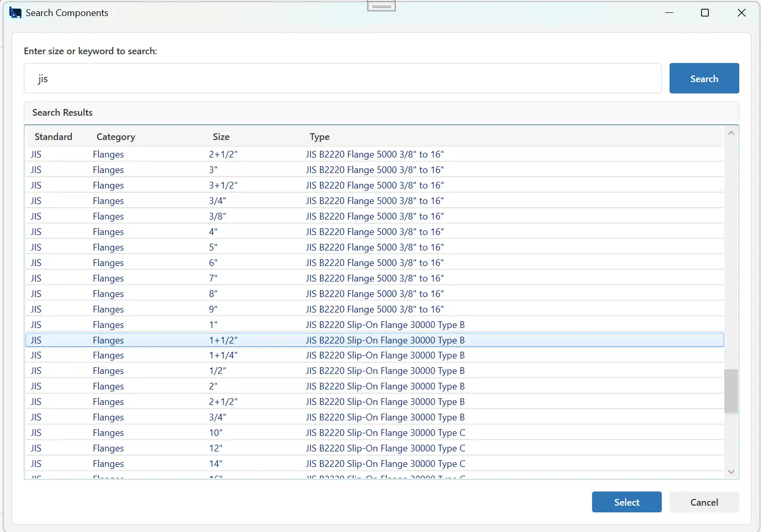761x532 pixels.
Task: Minimize the Search Components window
Action: [670, 13]
